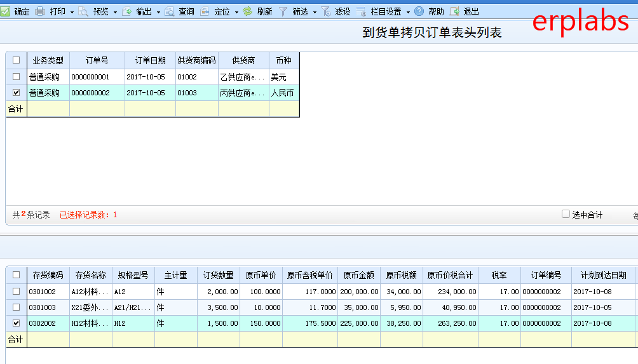The height and width of the screenshot is (364, 638).
Task: Click the 预览 preview magnifier icon
Action: [x=83, y=11]
